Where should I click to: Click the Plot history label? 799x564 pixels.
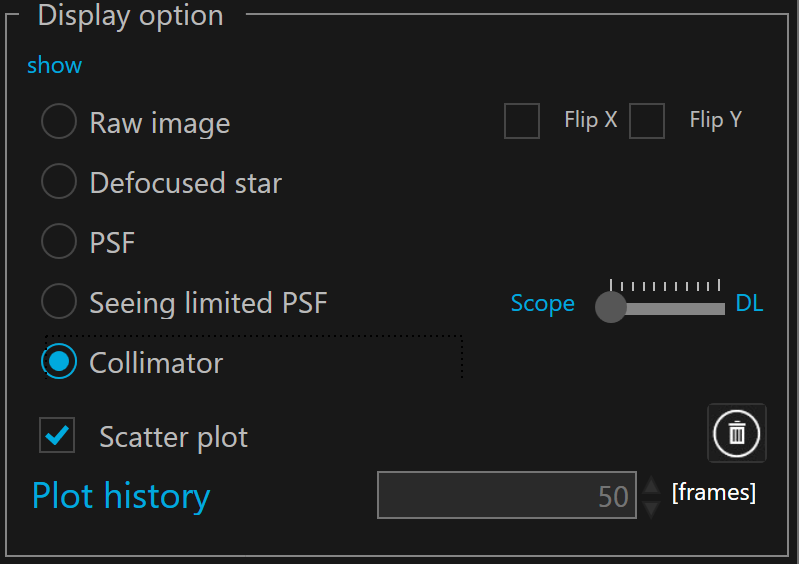tap(121, 496)
